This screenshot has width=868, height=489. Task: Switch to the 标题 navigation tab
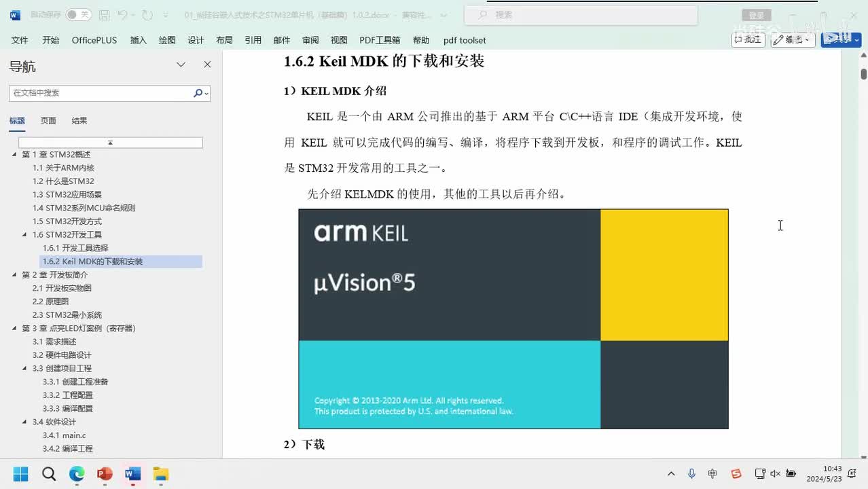click(x=17, y=120)
